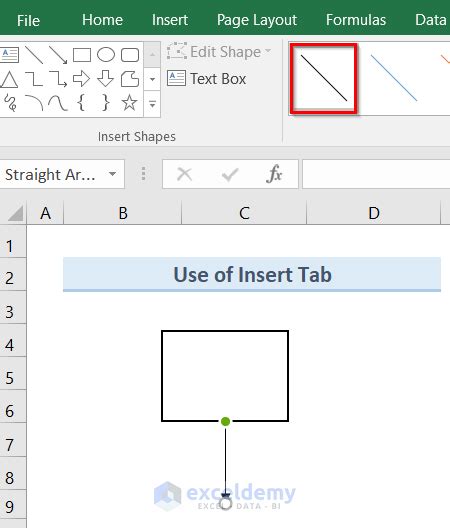Apply the black line shape style
The image size is (450, 528).
point(323,78)
